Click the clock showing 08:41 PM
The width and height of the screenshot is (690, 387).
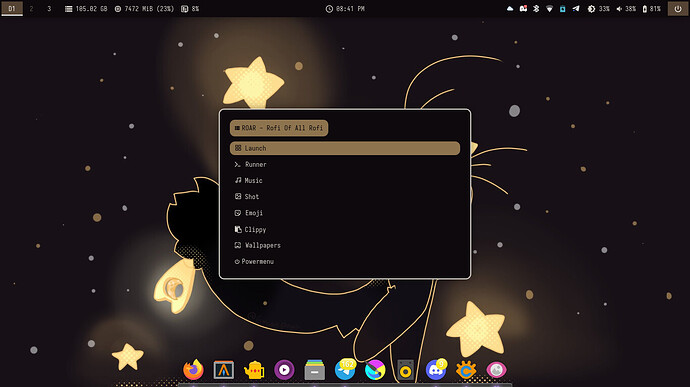pyautogui.click(x=345, y=8)
